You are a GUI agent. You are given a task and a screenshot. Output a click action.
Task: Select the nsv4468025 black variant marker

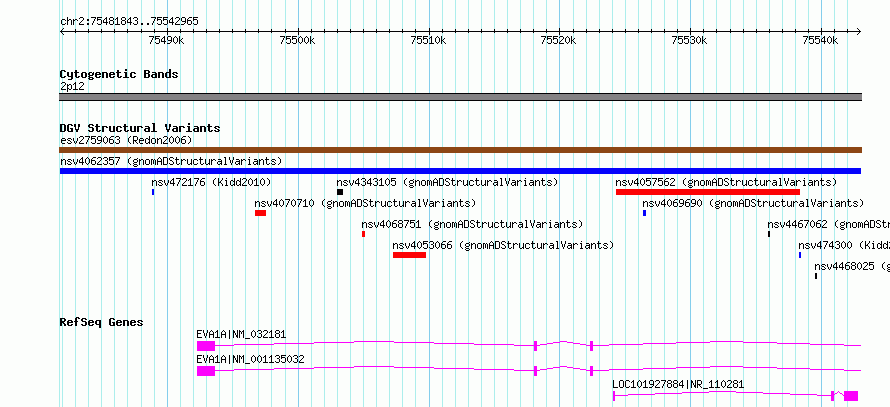(x=816, y=276)
